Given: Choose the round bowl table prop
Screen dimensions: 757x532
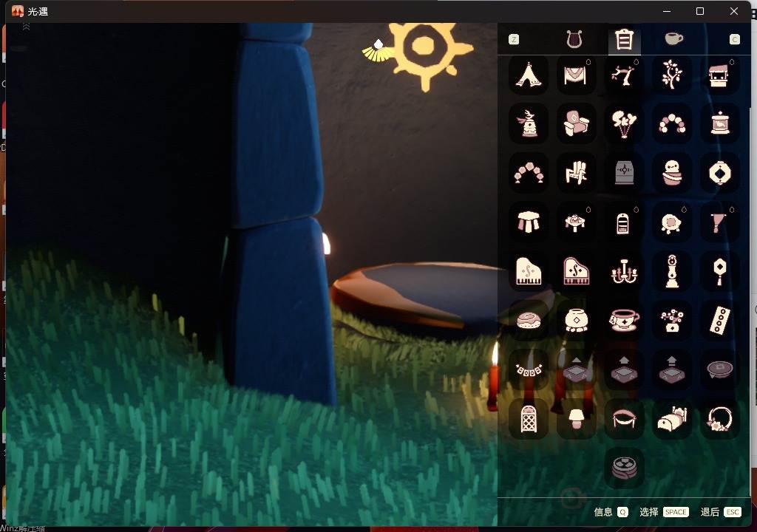Looking at the screenshot, I should coord(719,369).
